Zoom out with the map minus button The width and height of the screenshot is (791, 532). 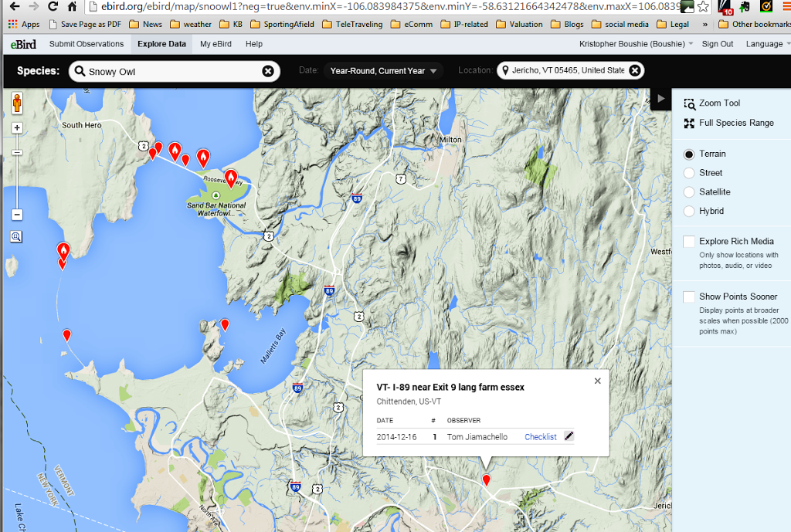(x=17, y=215)
